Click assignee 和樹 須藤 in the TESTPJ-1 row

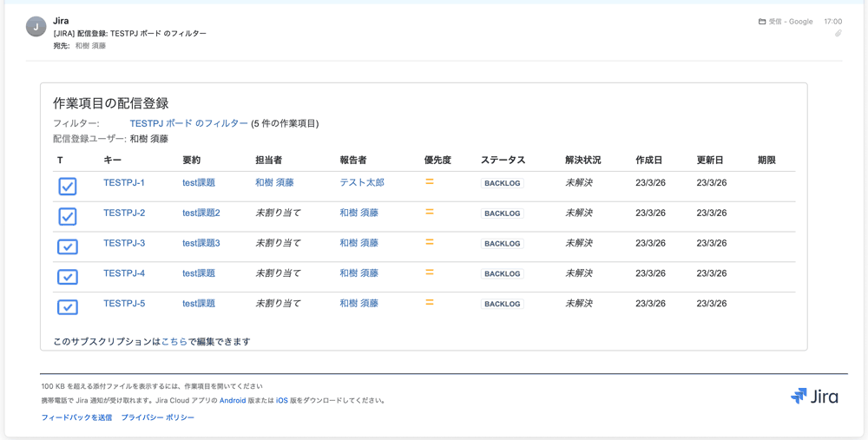pos(274,182)
